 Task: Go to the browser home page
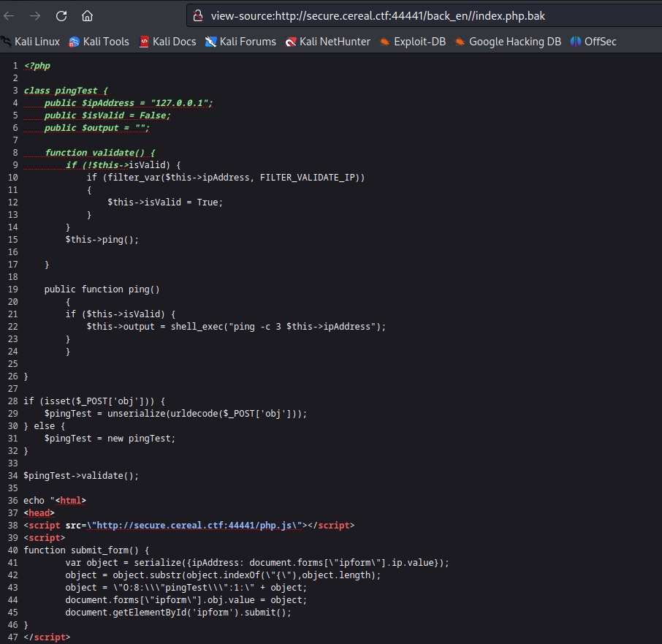click(88, 16)
